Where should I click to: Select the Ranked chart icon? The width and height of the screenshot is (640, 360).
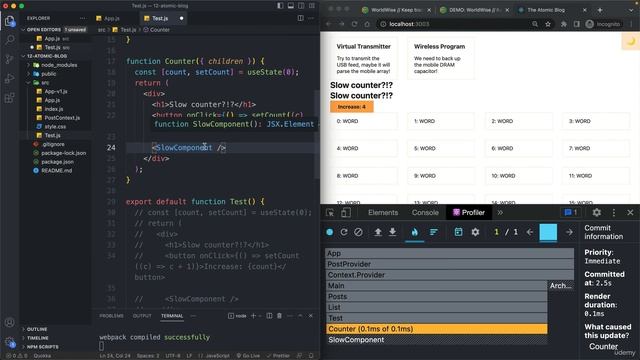click(x=433, y=232)
